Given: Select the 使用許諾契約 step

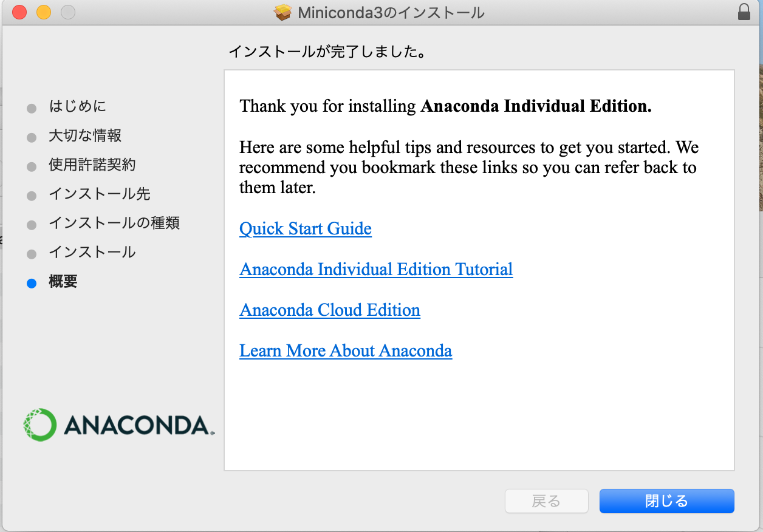Looking at the screenshot, I should point(92,165).
